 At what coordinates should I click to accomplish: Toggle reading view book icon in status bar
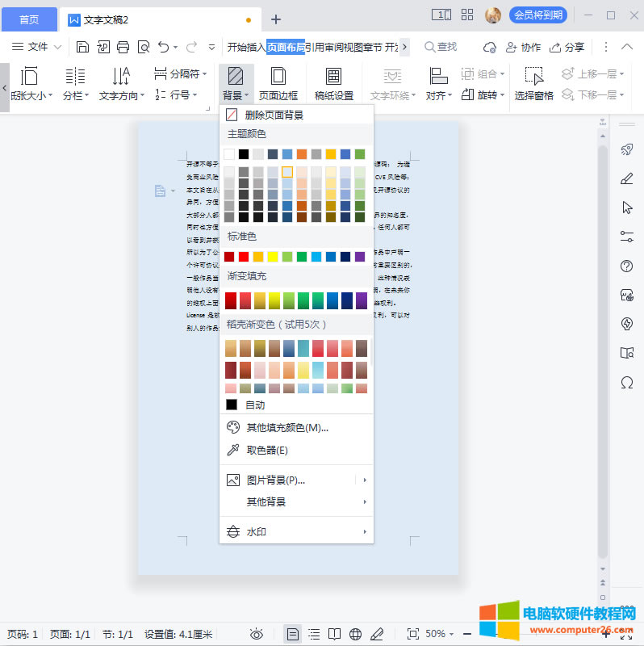(x=334, y=634)
